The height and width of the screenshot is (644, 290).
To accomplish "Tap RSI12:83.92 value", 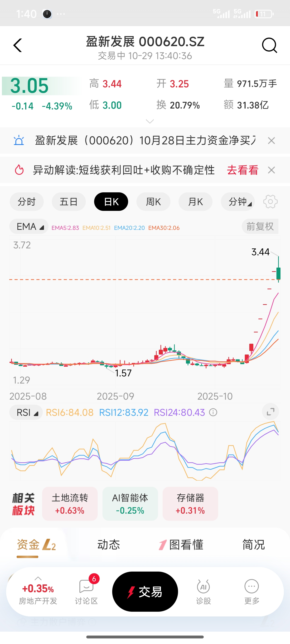I will coord(124,412).
